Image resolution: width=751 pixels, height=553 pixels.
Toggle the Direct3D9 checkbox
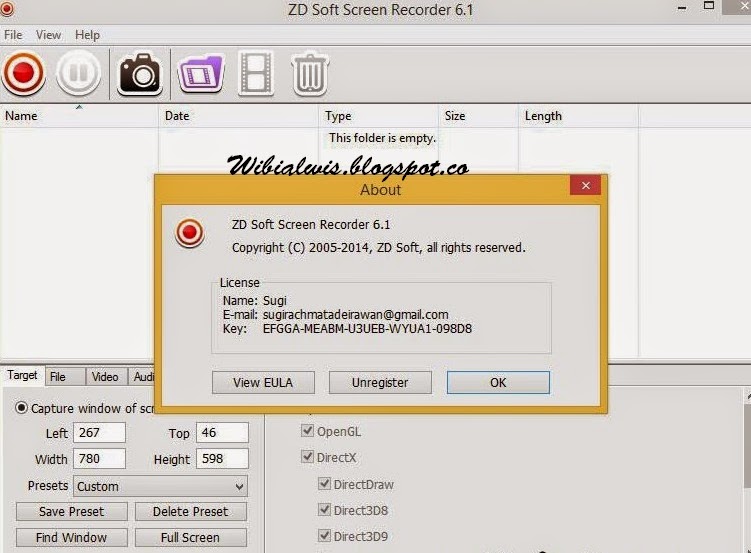click(x=324, y=535)
